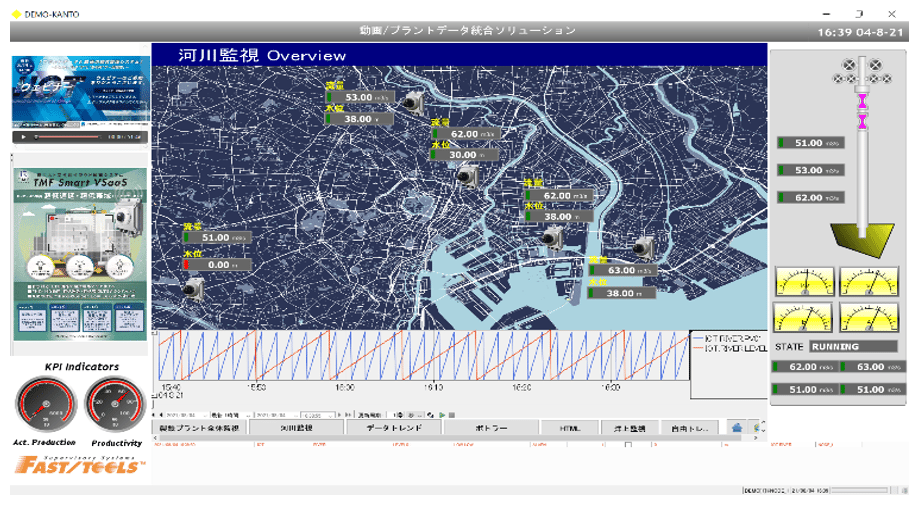
Task: Click the 30.00 water level value box
Action: point(464,155)
